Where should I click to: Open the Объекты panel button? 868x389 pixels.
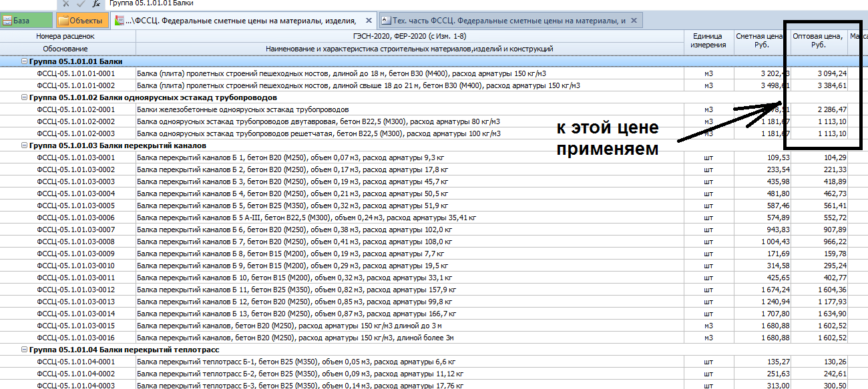tap(81, 21)
